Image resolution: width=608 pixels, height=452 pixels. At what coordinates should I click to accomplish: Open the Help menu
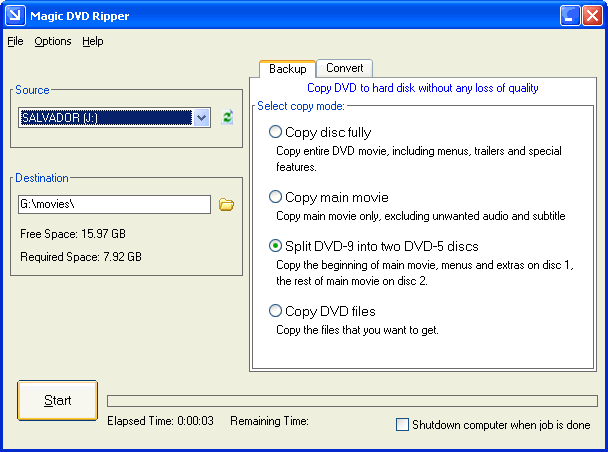tap(93, 41)
